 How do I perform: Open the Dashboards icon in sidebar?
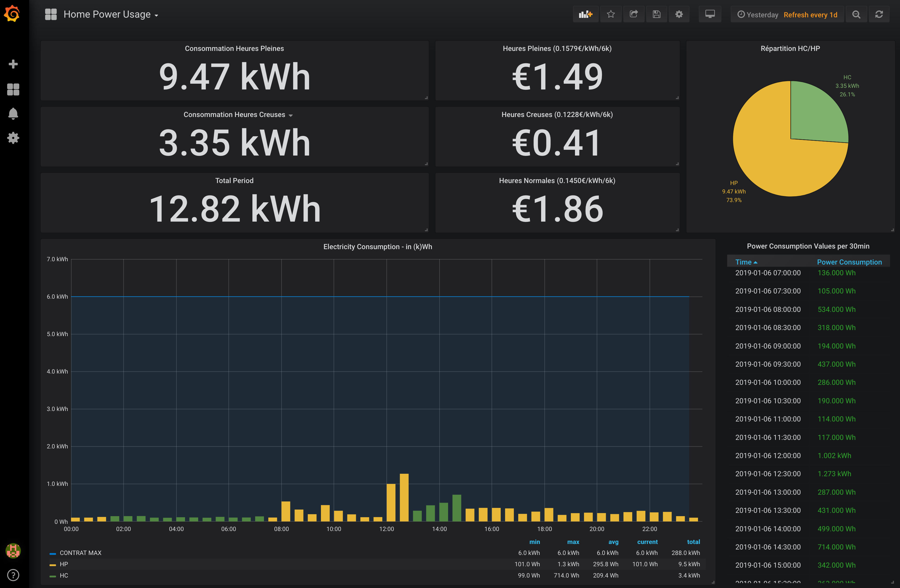pos(13,89)
